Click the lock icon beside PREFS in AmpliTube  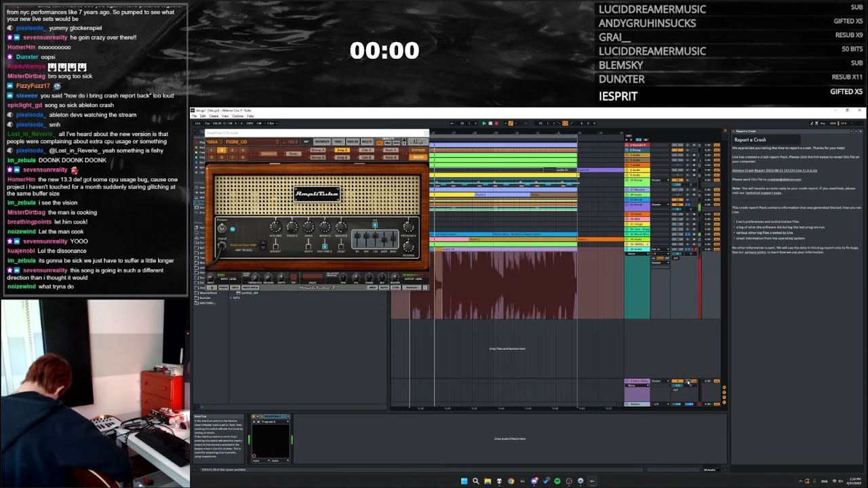[x=212, y=287]
